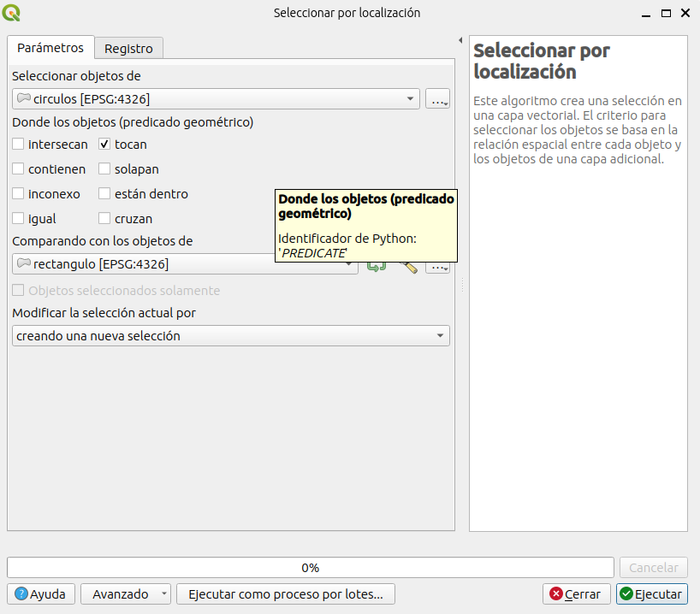Click the green iterate-over-features icon
The image size is (700, 614).
pos(377,267)
